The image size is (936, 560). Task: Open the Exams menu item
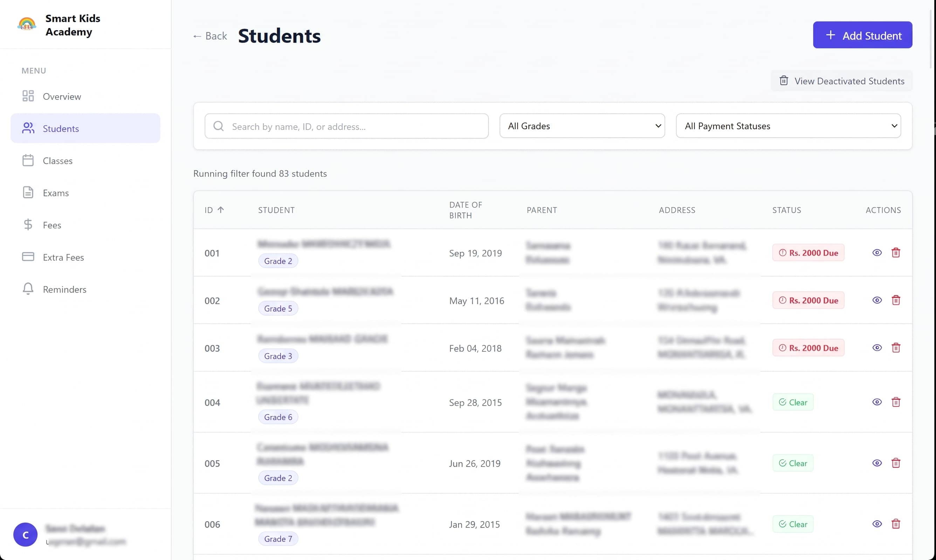[x=85, y=192]
